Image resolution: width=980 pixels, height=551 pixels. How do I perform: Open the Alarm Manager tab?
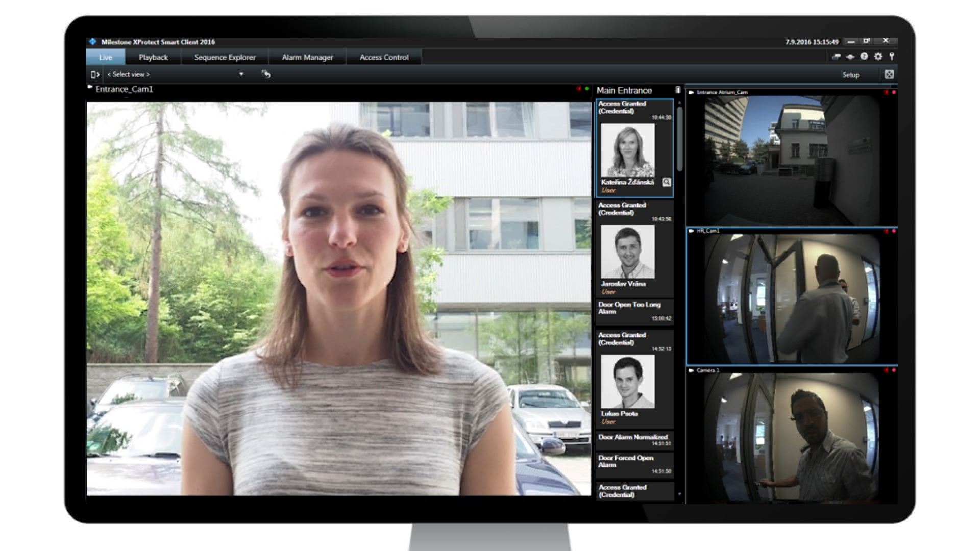[307, 57]
